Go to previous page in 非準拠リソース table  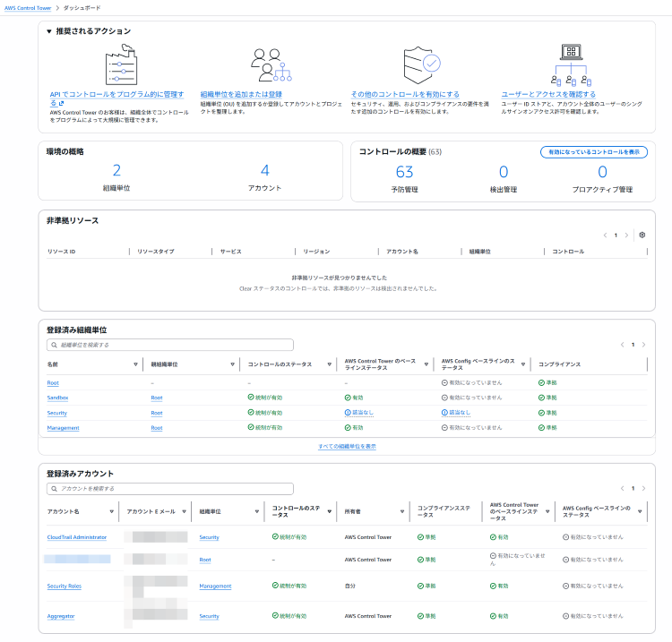605,235
